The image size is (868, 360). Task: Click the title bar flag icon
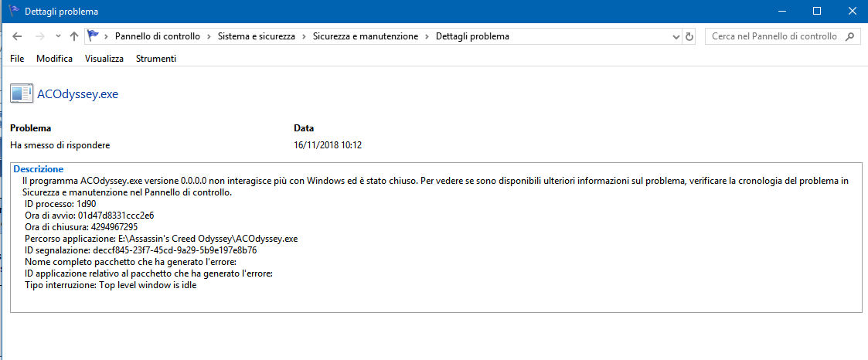14,11
